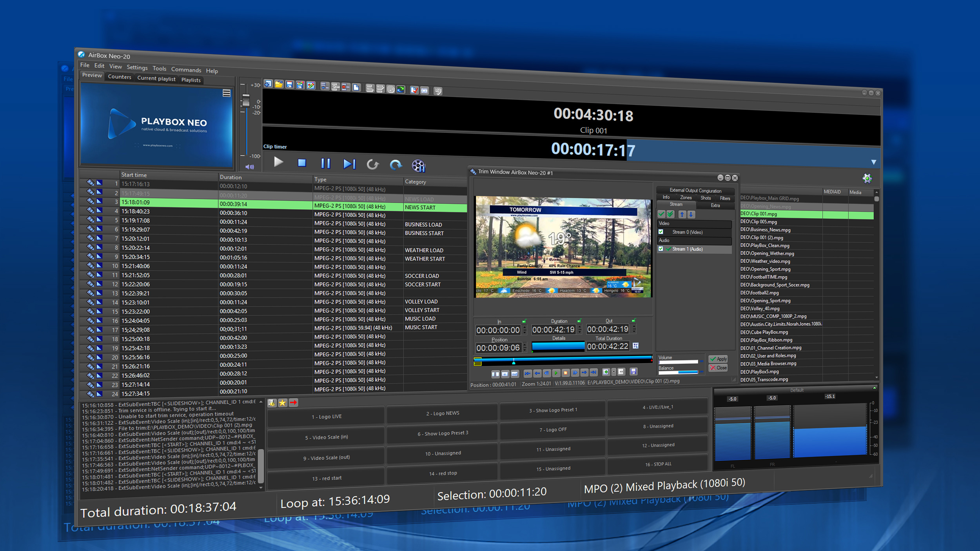Switch to the Counters tab
Screen dimensions: 980x551
pyautogui.click(x=120, y=77)
